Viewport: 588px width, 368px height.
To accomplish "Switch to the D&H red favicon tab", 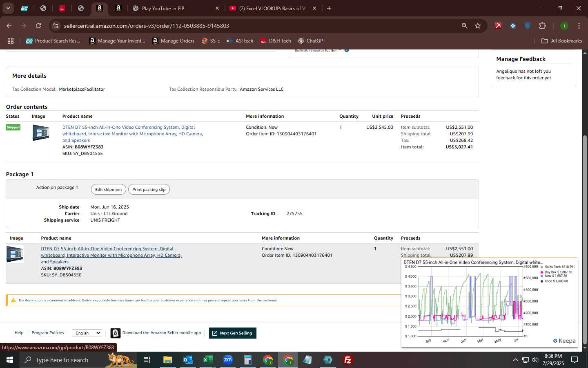I will tap(62, 8).
